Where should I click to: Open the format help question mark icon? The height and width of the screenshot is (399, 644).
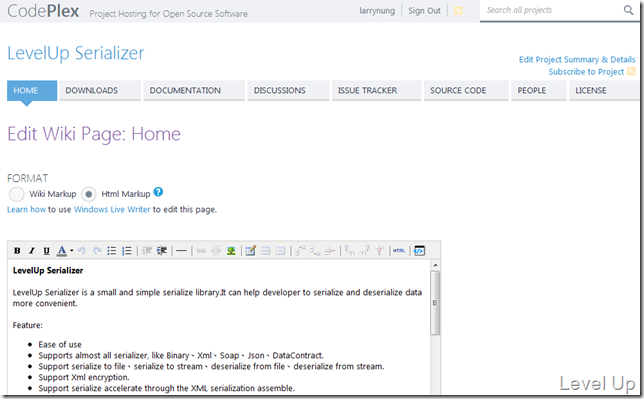click(x=158, y=192)
